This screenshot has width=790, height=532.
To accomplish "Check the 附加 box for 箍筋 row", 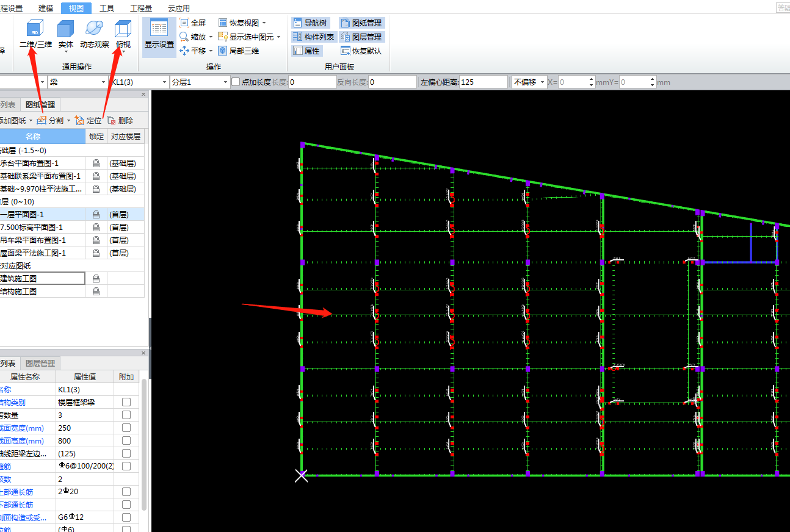I will pyautogui.click(x=126, y=466).
